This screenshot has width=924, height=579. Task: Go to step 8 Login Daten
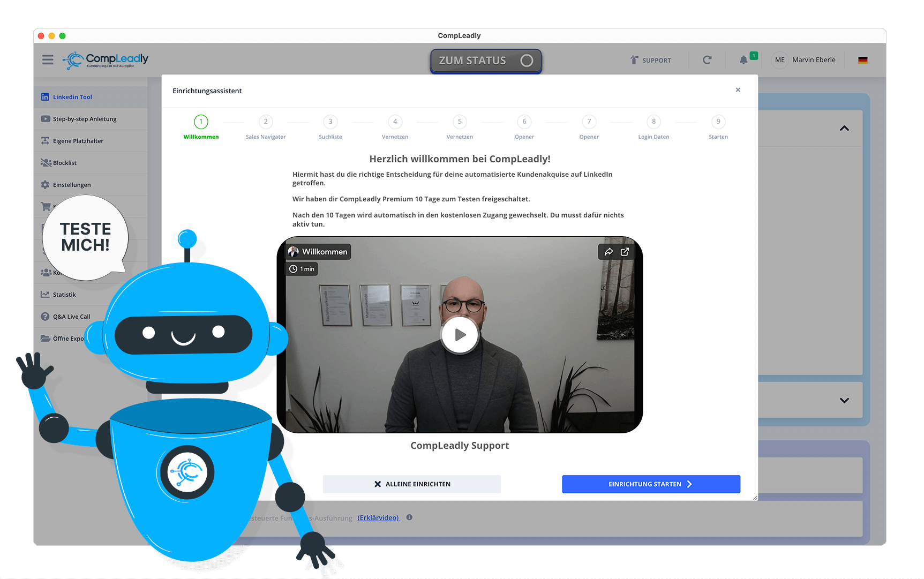653,122
